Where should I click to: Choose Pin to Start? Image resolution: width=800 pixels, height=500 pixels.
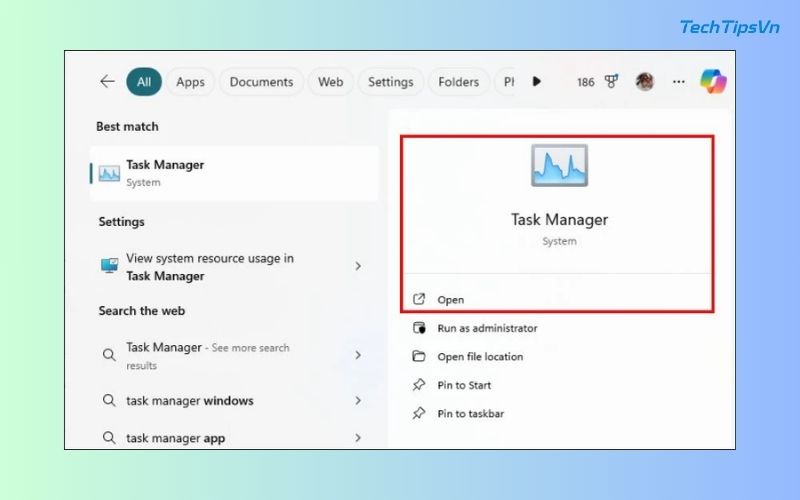[464, 385]
